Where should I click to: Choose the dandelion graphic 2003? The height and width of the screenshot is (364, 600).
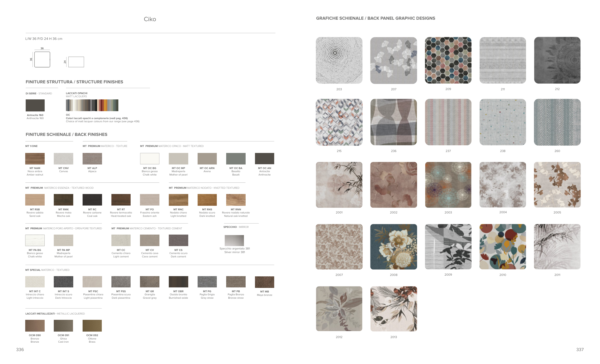(x=448, y=185)
